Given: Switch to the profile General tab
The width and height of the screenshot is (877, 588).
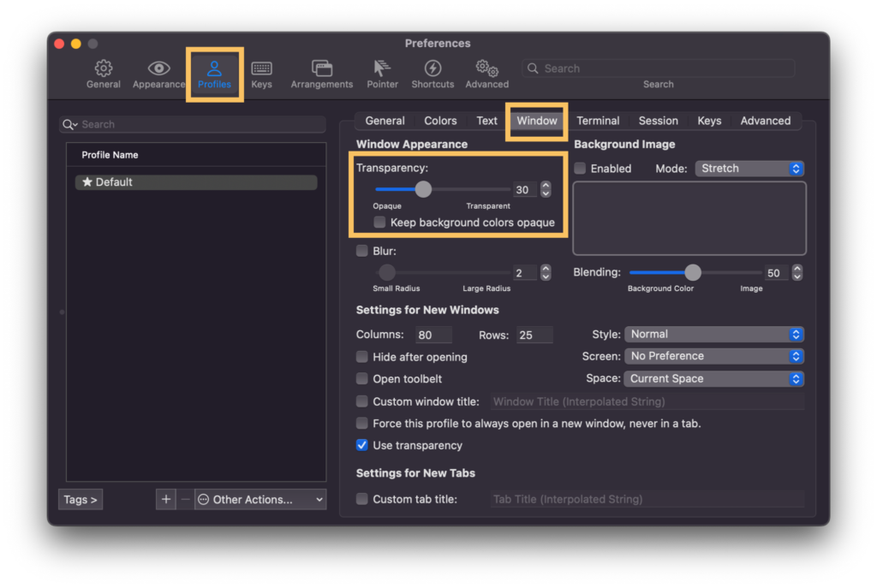Looking at the screenshot, I should 385,121.
